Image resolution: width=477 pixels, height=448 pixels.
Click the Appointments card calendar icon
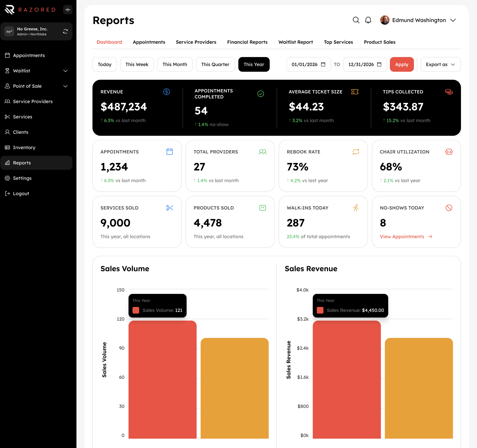pos(169,152)
